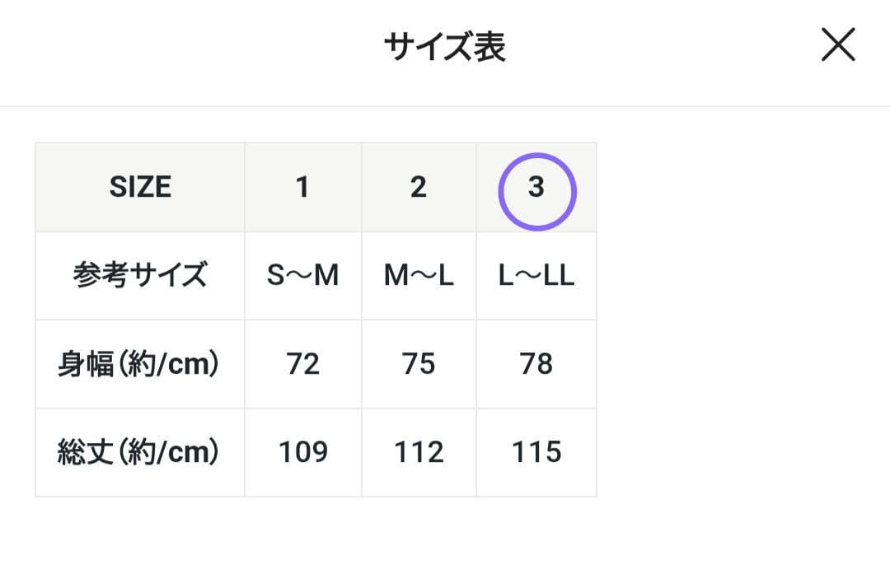Image resolution: width=890 pixels, height=588 pixels.
Task: Click the サイズ表 dialog title
Action: 445,45
